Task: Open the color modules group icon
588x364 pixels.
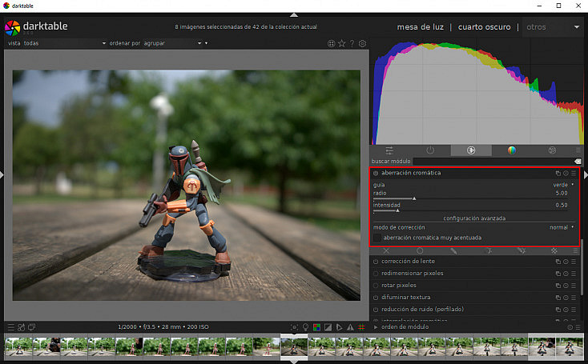Action: click(x=512, y=150)
